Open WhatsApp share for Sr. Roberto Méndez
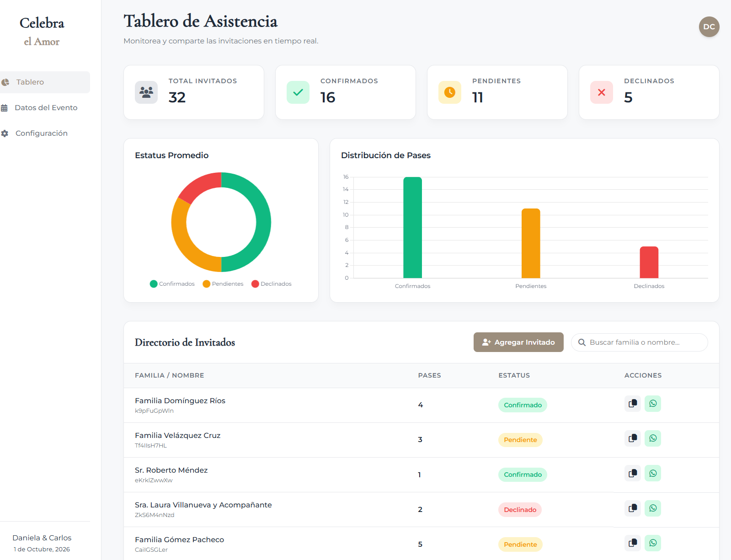Screen dimensions: 731x560 point(653,473)
